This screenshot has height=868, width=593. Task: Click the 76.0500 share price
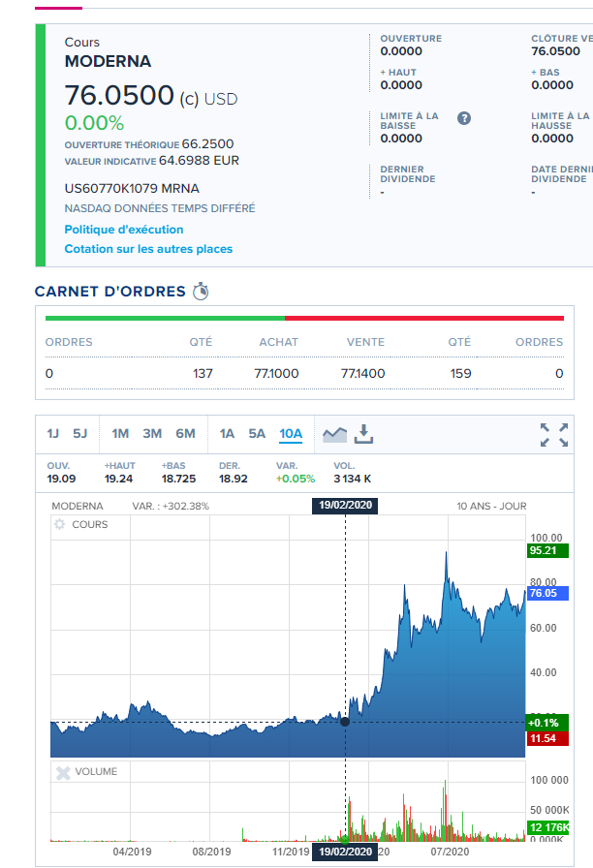click(119, 95)
